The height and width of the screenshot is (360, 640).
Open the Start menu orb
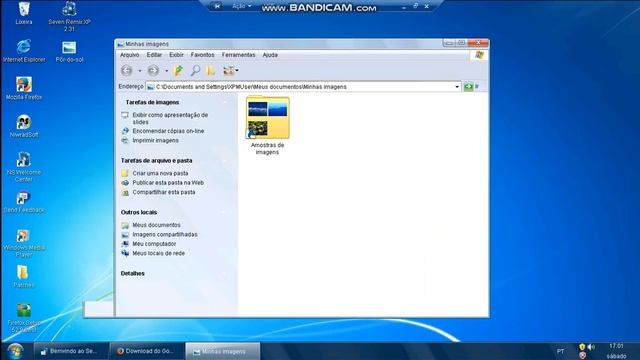pos(16,351)
